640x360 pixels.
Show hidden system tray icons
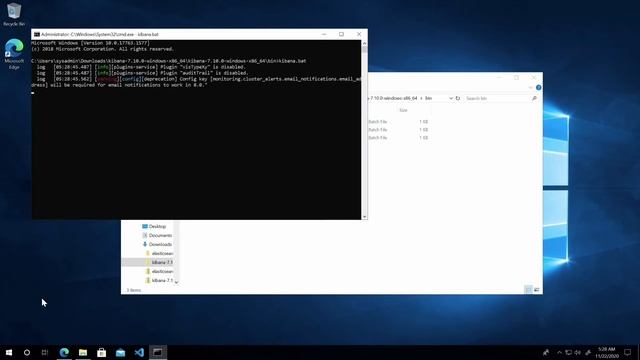[x=559, y=352]
